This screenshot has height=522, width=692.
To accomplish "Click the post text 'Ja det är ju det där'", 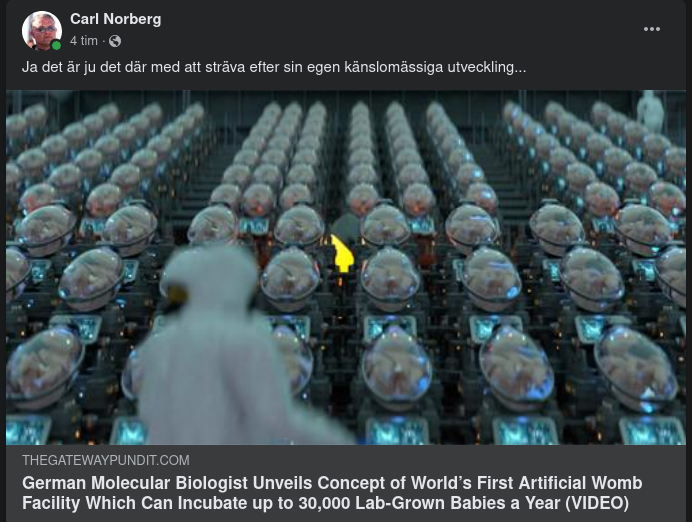I will tap(85, 67).
